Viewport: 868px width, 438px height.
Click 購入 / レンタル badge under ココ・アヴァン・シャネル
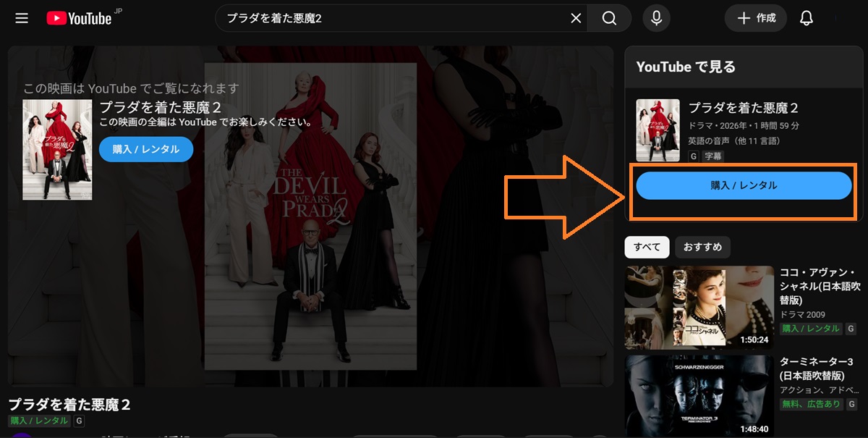tap(811, 328)
